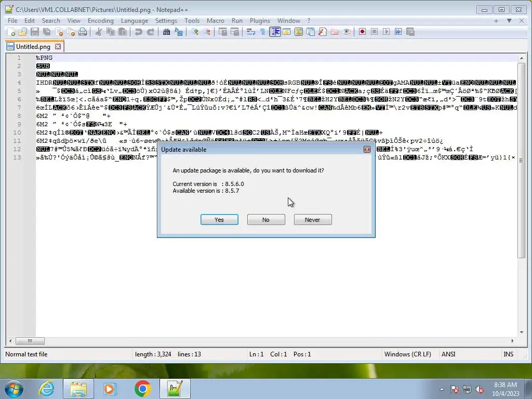Click Never in Update dialog

coord(312,220)
